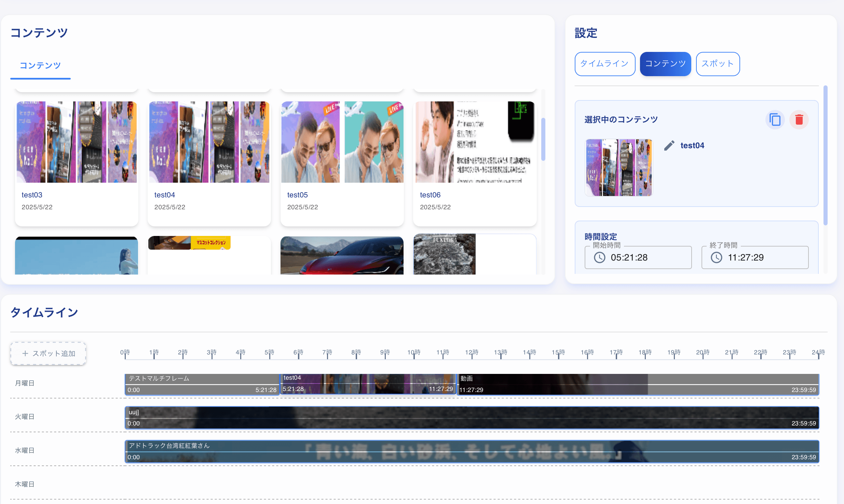Activate the コンテンツ segment in 設定 panel
The image size is (844, 504).
(x=665, y=64)
